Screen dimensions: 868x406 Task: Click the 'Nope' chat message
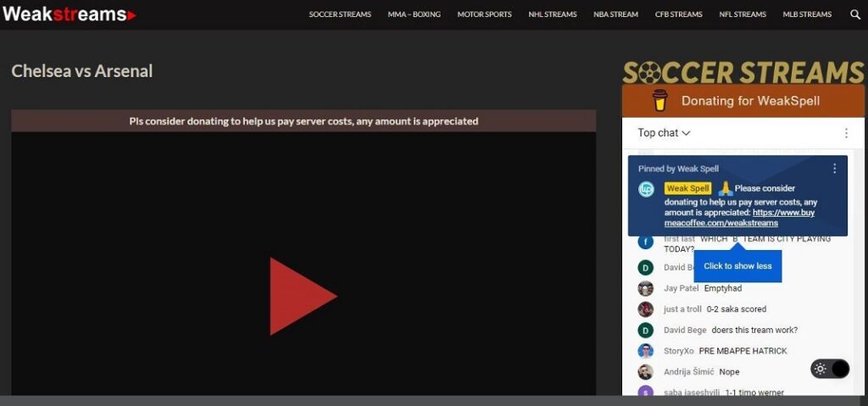[729, 371]
